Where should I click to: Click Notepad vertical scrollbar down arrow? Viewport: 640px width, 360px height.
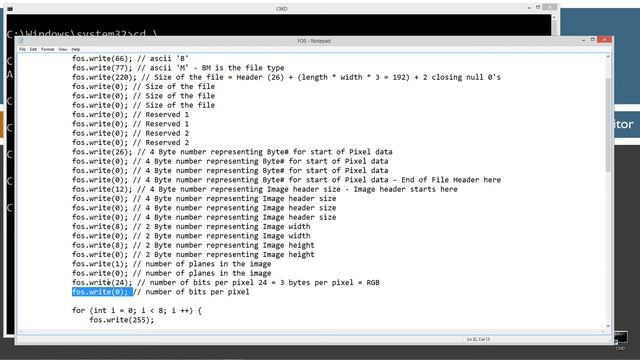point(608,326)
